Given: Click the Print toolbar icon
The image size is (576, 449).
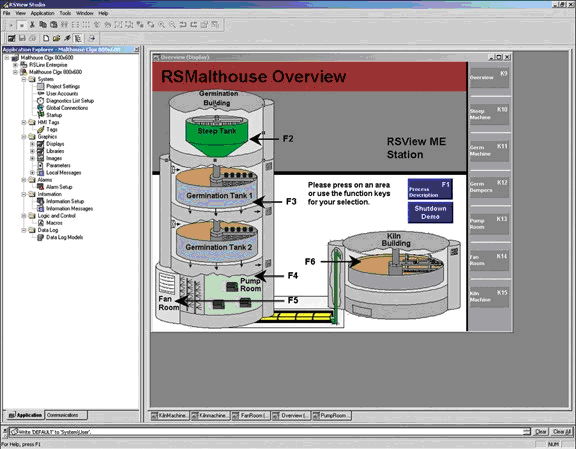Looking at the screenshot, I should tap(33, 38).
